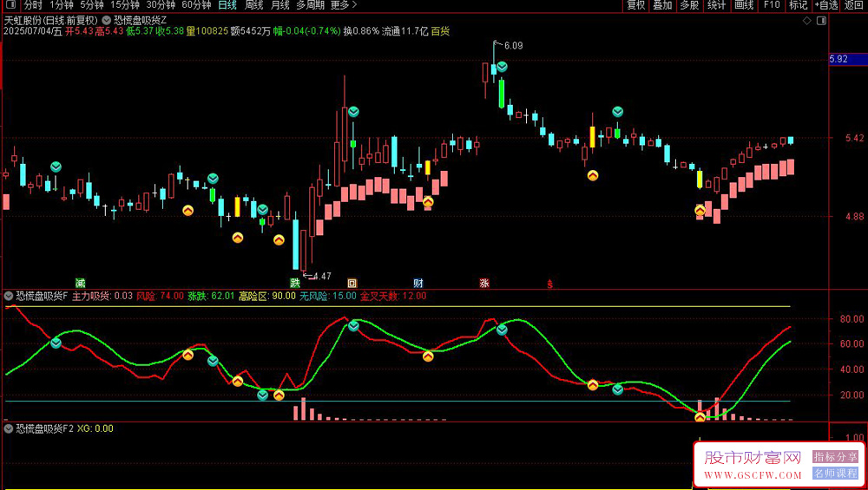The width and height of the screenshot is (868, 490).
Task: Click the 流通11.7亿 float readout
Action: point(405,31)
